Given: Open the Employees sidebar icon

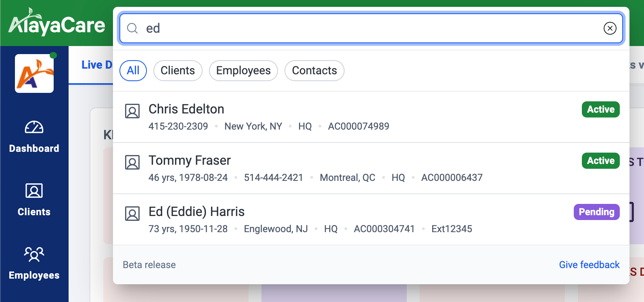Looking at the screenshot, I should coord(34,254).
